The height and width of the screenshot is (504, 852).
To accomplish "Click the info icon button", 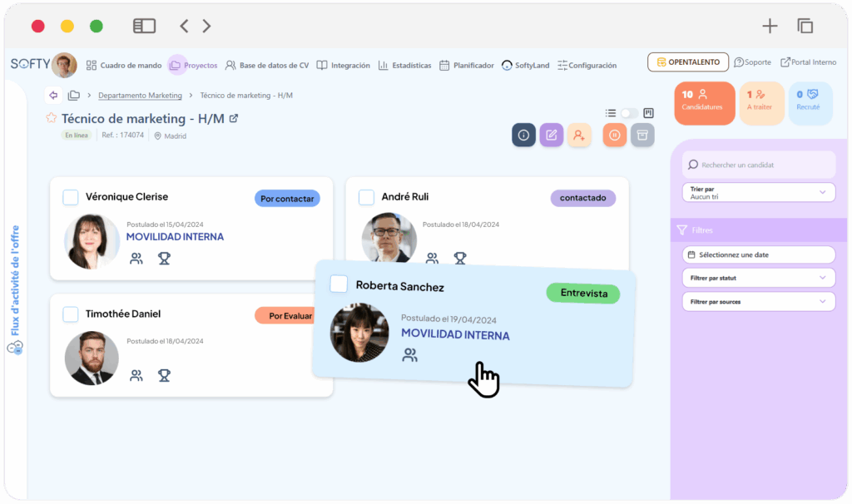I will [x=523, y=135].
